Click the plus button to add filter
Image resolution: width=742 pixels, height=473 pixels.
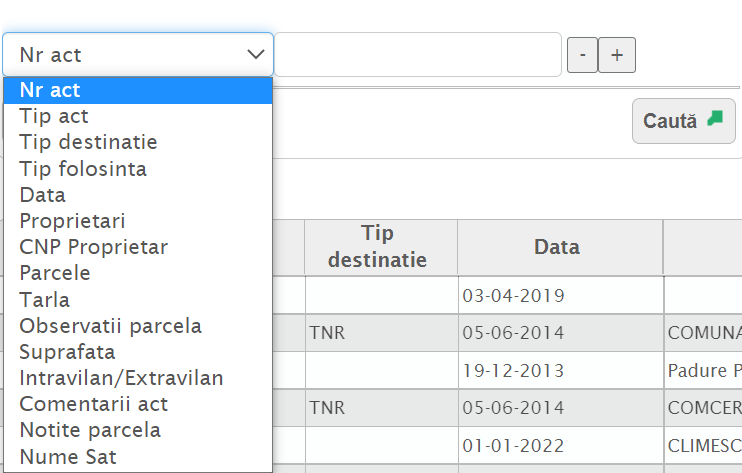pos(617,56)
